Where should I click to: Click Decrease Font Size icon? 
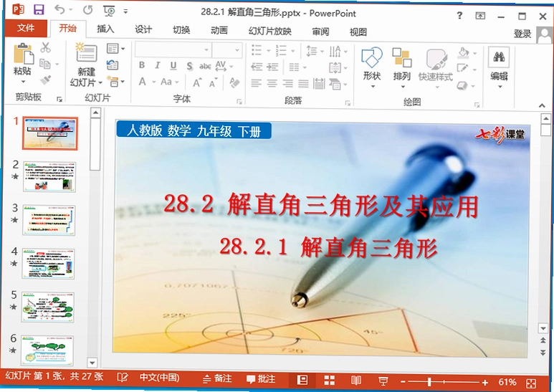(213, 83)
